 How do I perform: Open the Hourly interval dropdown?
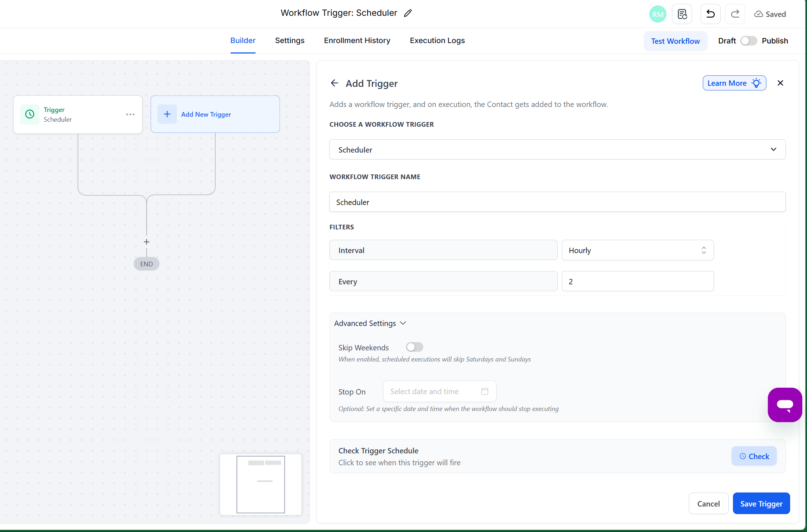637,250
